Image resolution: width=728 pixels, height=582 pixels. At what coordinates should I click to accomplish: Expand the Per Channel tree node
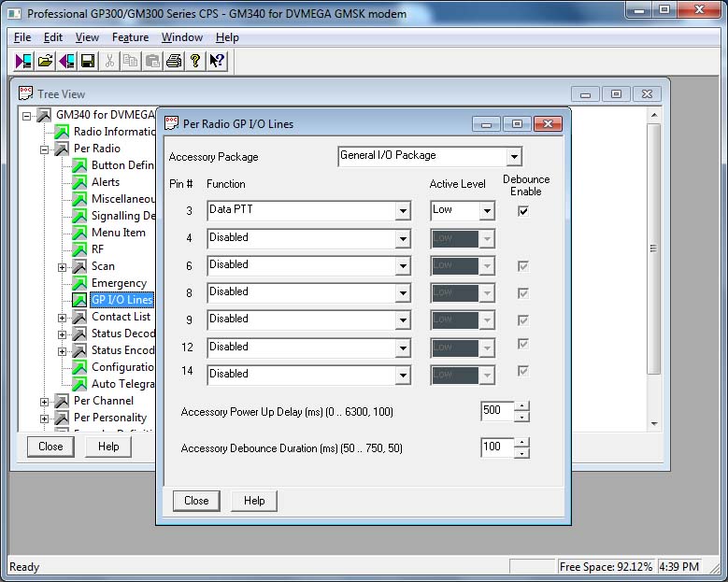click(45, 402)
